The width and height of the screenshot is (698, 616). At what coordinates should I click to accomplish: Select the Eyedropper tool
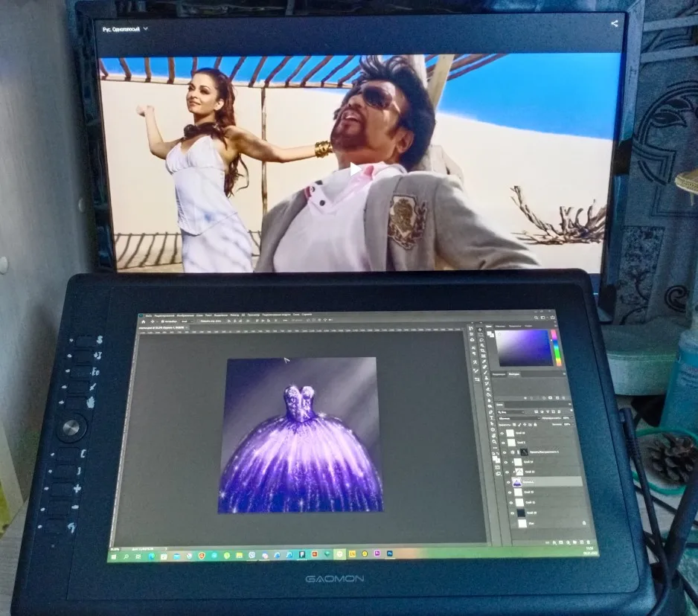484,362
